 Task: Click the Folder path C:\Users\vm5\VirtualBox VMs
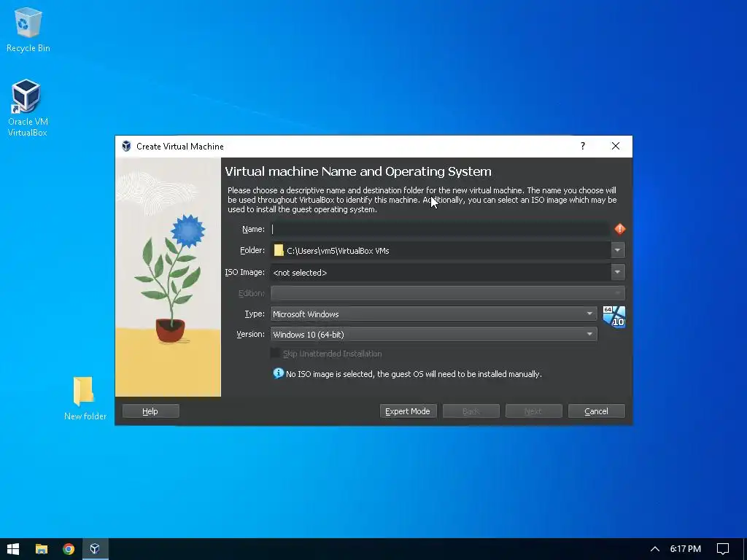coord(338,251)
